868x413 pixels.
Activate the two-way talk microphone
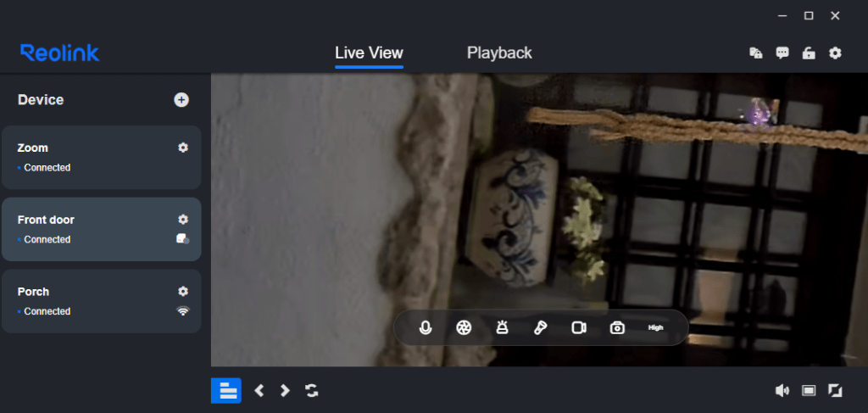[426, 327]
